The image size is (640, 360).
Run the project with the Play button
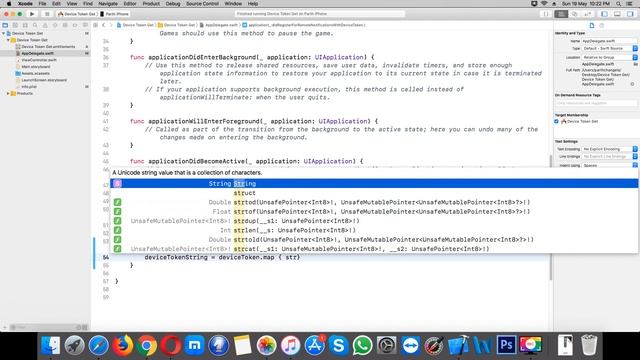tap(32, 14)
